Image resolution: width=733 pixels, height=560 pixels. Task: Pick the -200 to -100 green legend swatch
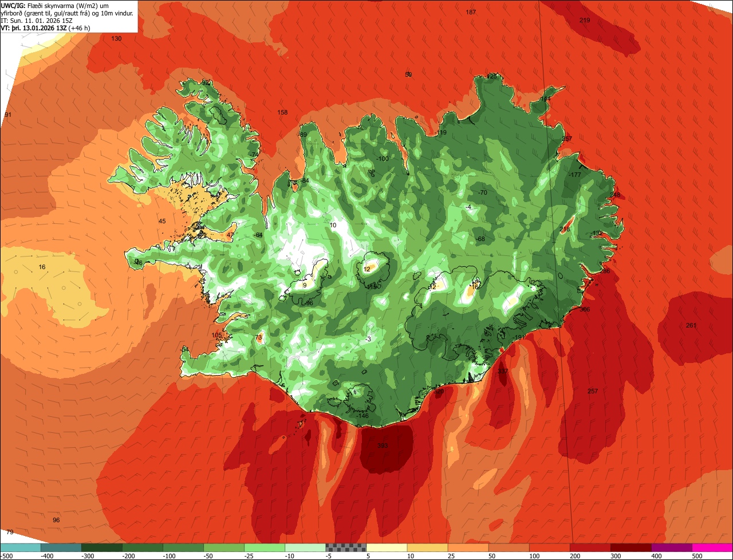(x=142, y=547)
